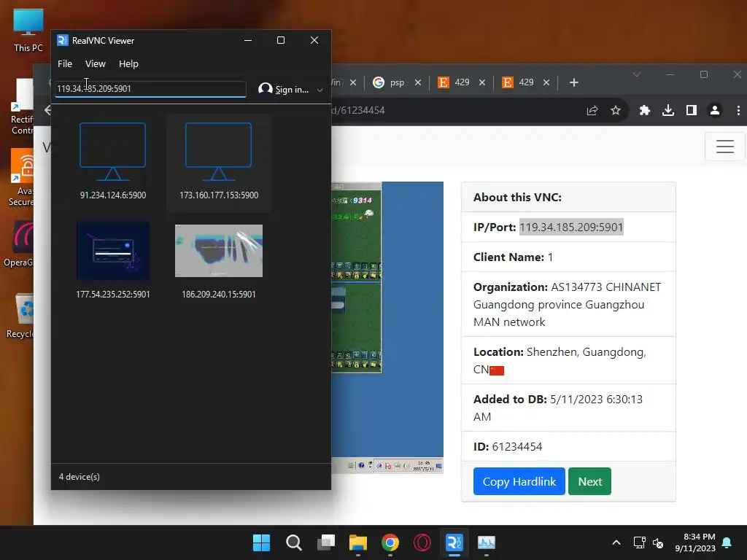Open the resource monitor taskbar icon

[x=487, y=542]
